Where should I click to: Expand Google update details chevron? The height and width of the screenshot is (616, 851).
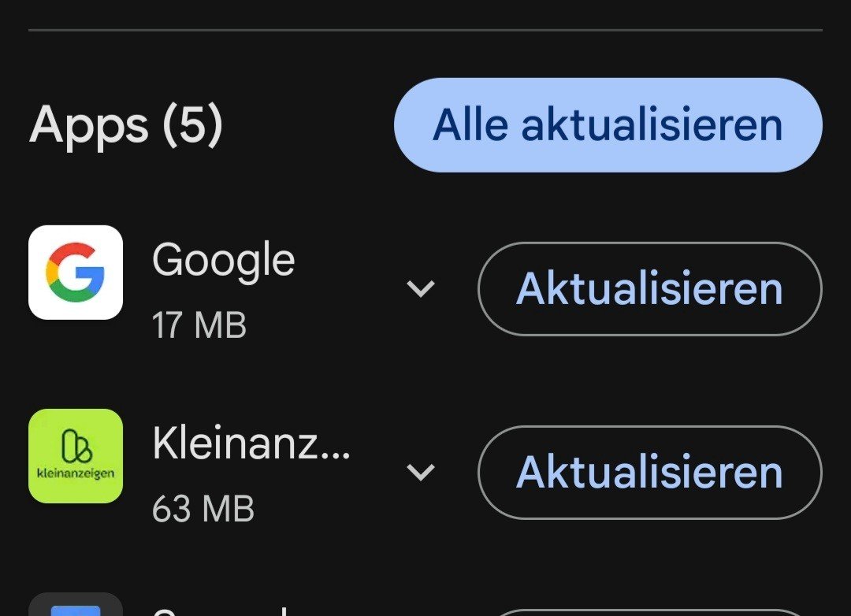pos(421,288)
